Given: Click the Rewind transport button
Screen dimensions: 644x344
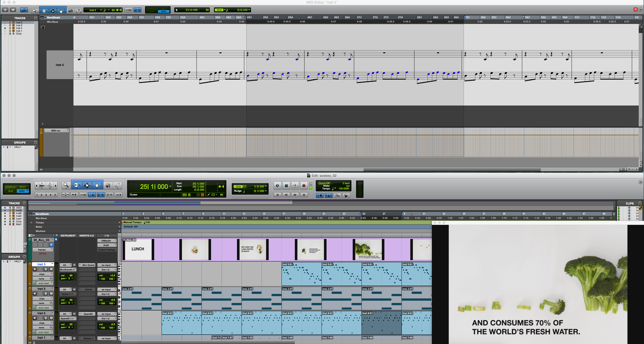Looking at the screenshot, I should coord(286,195).
